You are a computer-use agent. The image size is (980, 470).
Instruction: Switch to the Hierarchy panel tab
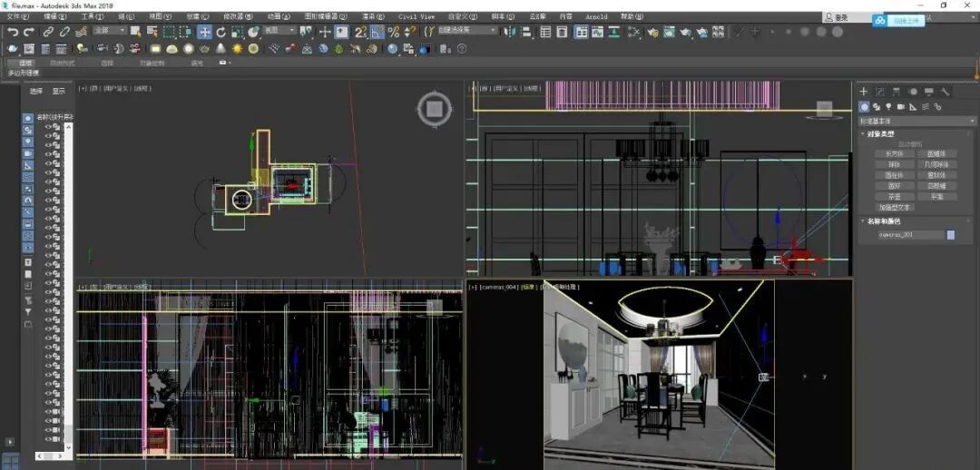[x=897, y=92]
